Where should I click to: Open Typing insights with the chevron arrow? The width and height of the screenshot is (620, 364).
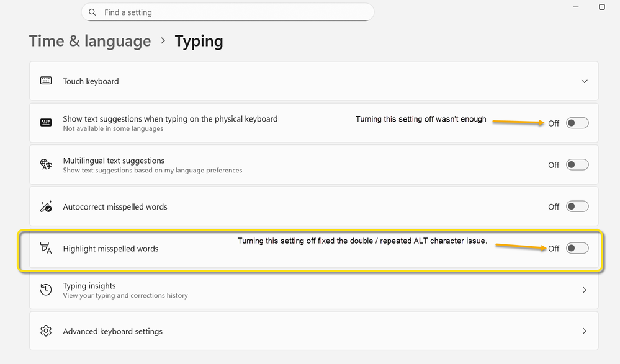pyautogui.click(x=584, y=290)
